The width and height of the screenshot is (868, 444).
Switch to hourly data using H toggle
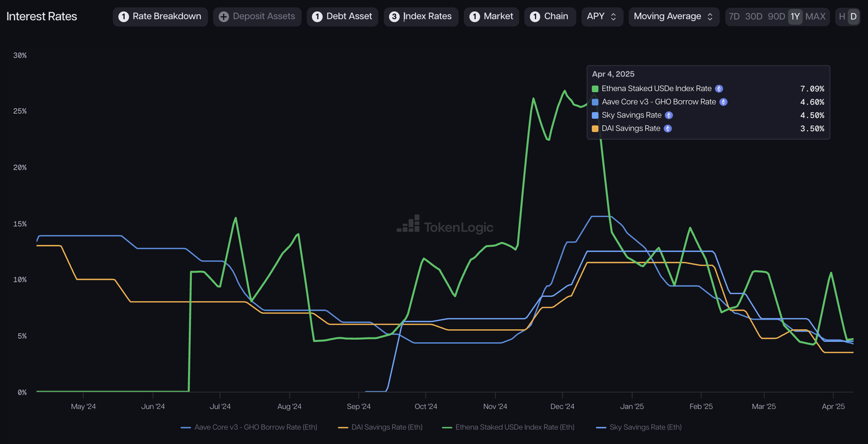pyautogui.click(x=843, y=17)
